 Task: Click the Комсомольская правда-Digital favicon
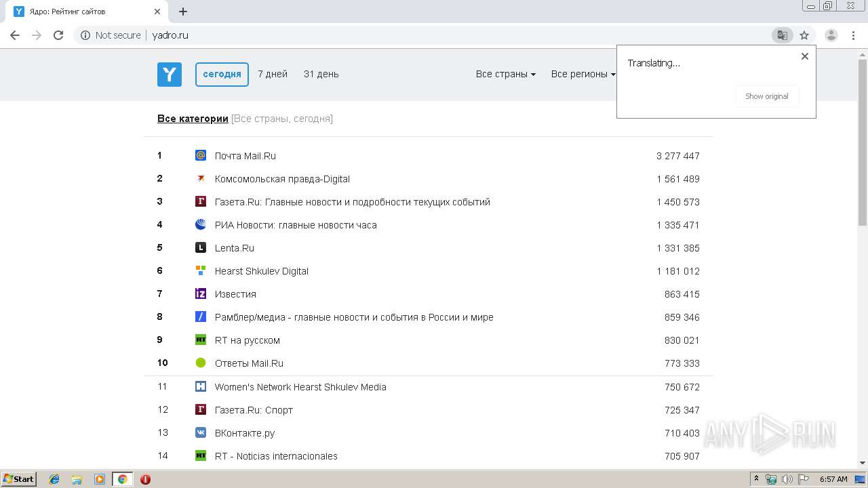(x=201, y=179)
